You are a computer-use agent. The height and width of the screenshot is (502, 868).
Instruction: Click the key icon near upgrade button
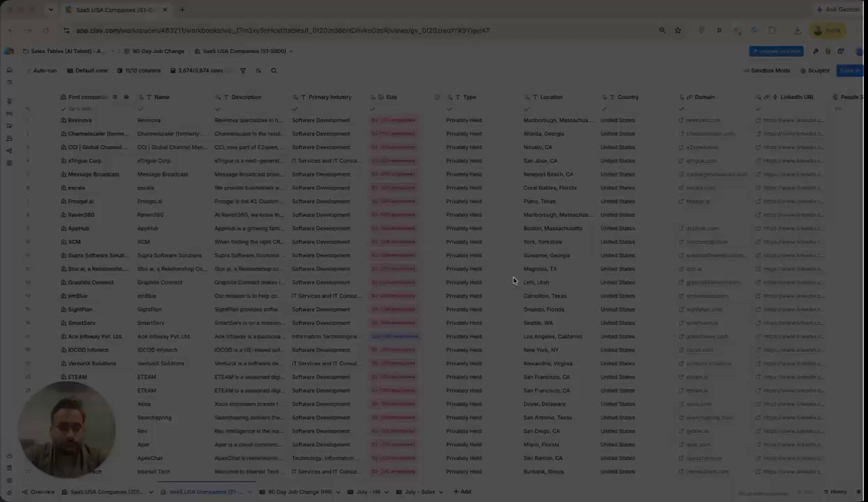tap(816, 51)
